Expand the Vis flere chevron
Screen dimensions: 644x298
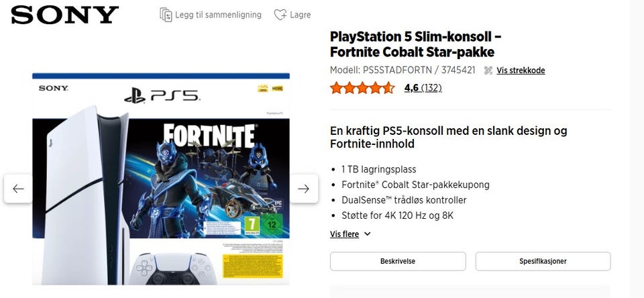click(x=368, y=234)
